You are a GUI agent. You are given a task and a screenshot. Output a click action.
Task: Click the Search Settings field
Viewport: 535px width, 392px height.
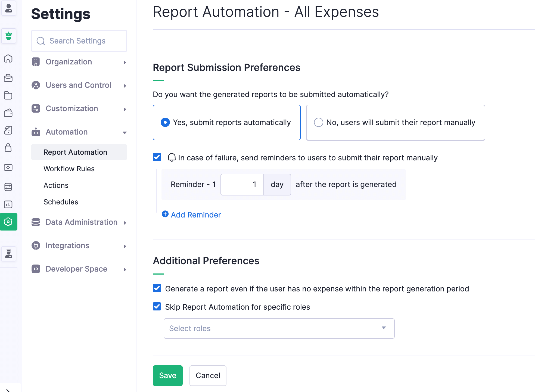79,41
